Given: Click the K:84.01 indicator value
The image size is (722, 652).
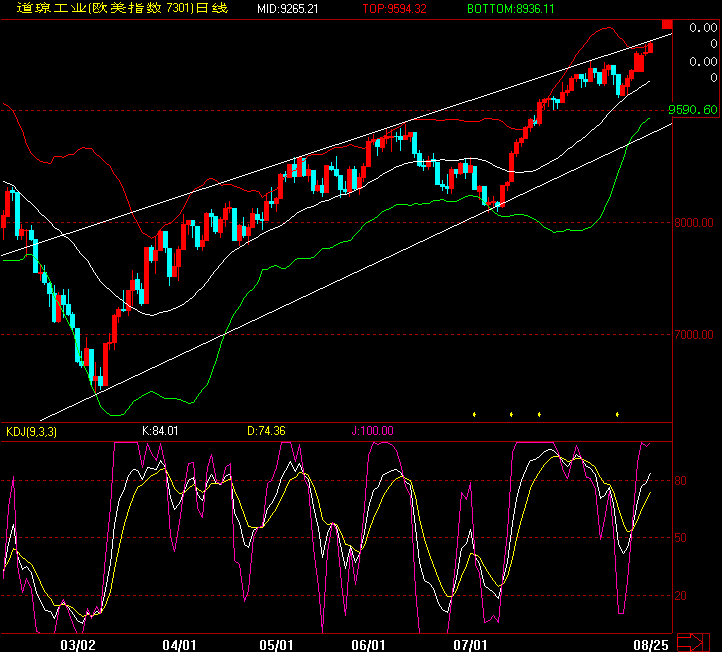Looking at the screenshot, I should [x=160, y=431].
